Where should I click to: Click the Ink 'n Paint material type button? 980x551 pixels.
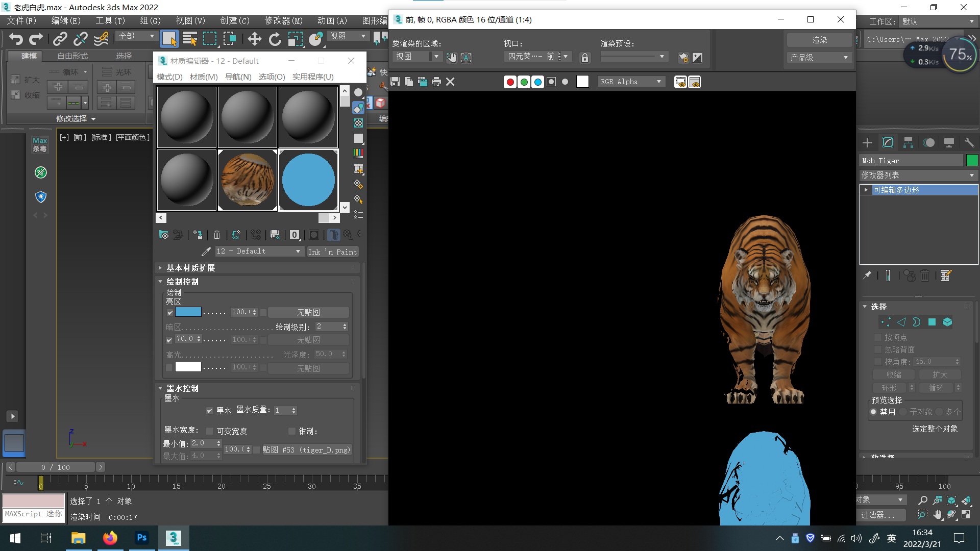point(332,252)
